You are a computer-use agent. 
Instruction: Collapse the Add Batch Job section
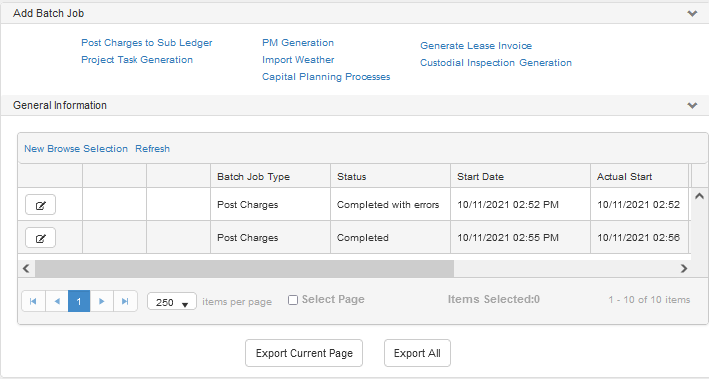692,14
